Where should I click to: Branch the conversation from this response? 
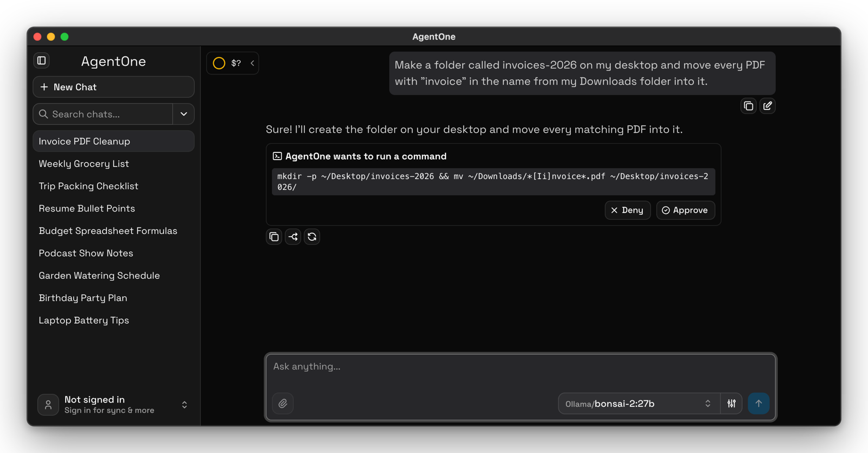point(293,237)
